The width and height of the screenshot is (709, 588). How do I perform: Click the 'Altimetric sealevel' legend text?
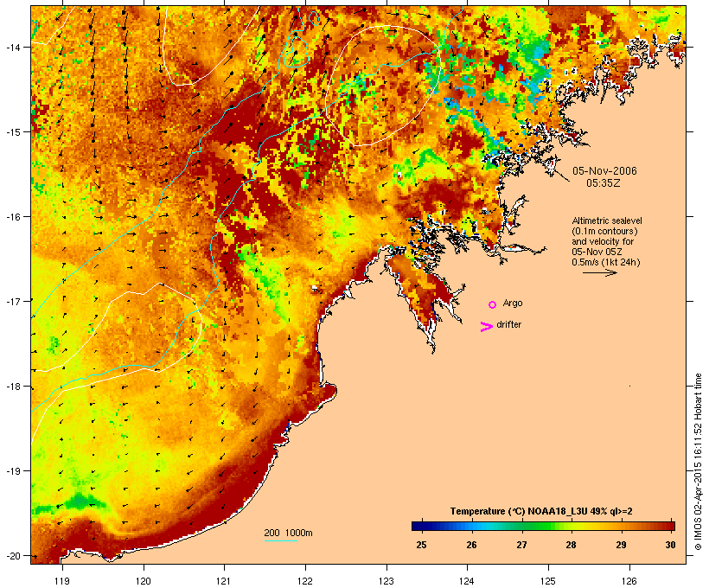click(607, 220)
